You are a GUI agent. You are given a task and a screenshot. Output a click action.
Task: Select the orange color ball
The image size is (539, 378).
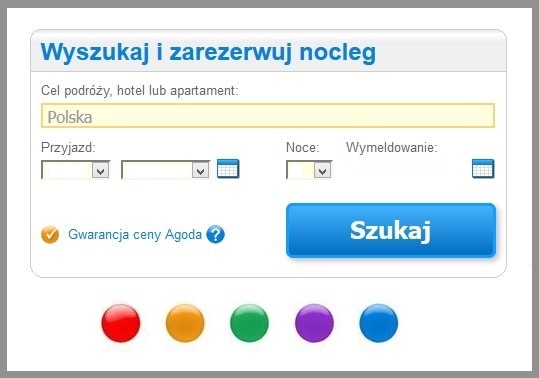click(x=185, y=323)
